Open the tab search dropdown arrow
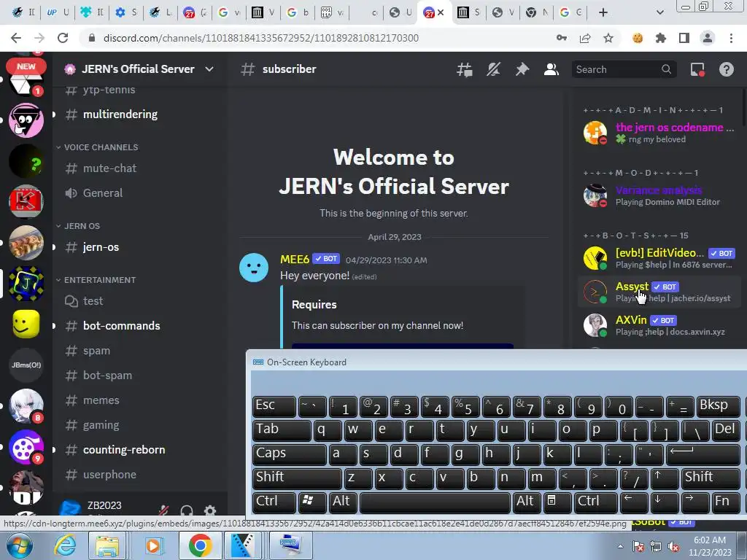 pyautogui.click(x=659, y=12)
